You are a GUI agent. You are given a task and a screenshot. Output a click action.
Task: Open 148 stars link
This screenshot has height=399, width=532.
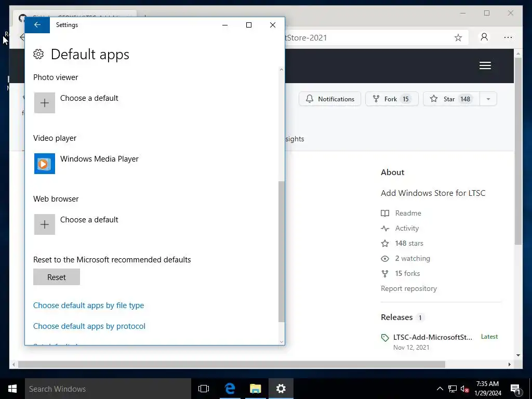tap(409, 243)
